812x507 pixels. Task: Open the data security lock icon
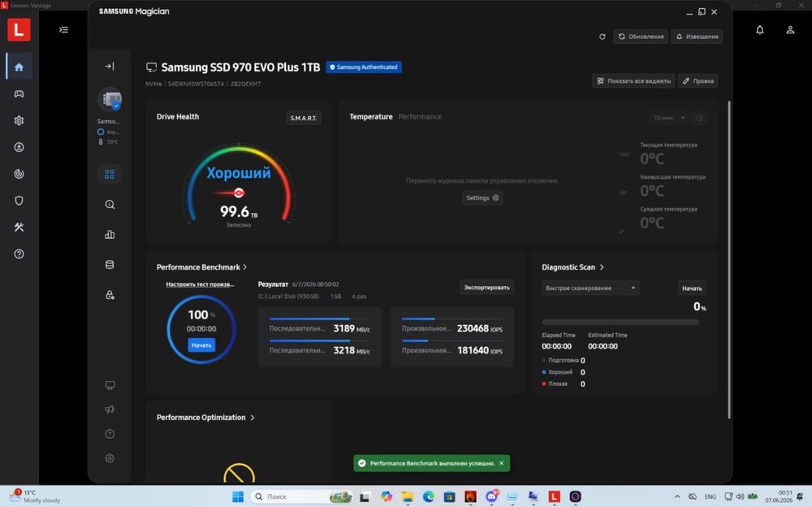click(x=110, y=294)
